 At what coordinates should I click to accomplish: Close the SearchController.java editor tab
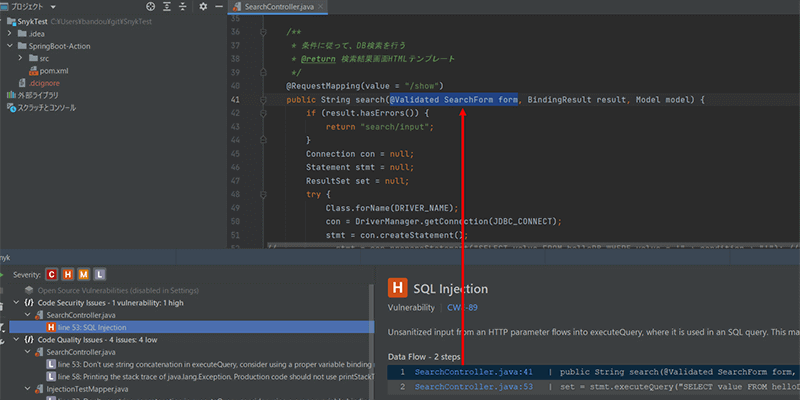click(x=321, y=7)
